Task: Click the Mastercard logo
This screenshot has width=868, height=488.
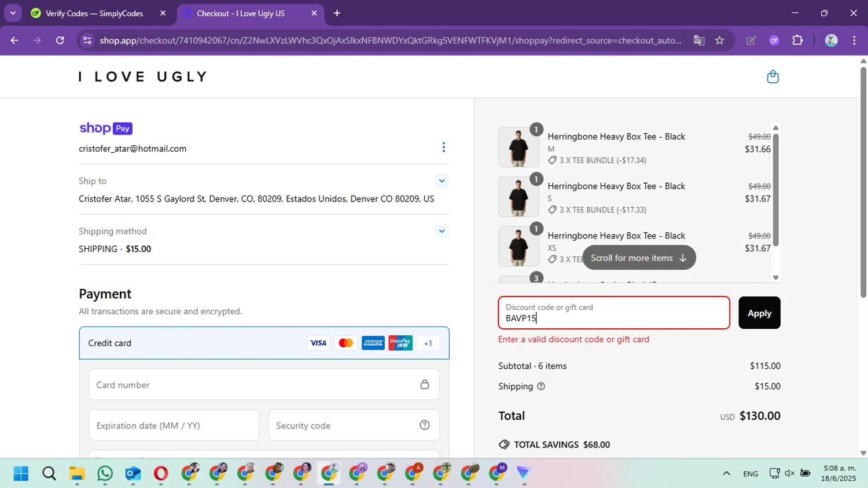Action: tap(345, 343)
